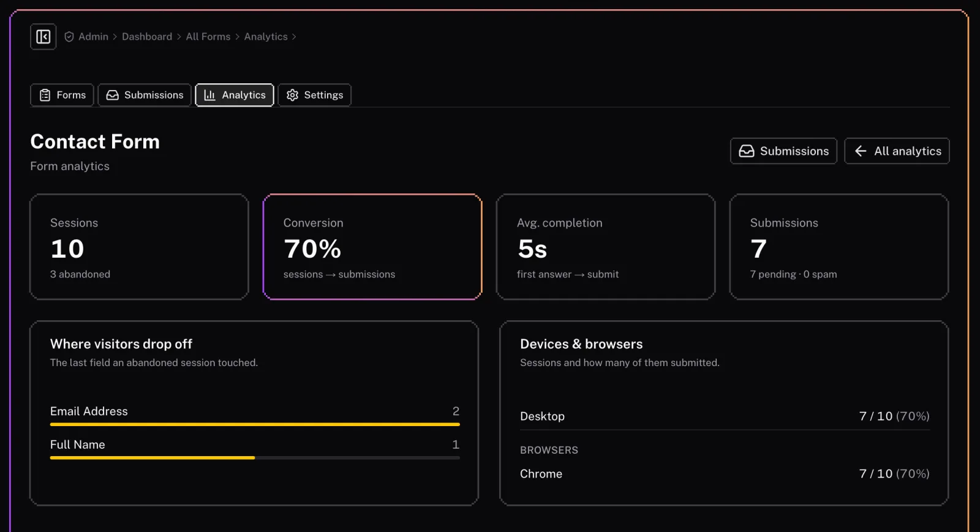The image size is (980, 532).
Task: Select the Sessions stat card
Action: [x=139, y=247]
